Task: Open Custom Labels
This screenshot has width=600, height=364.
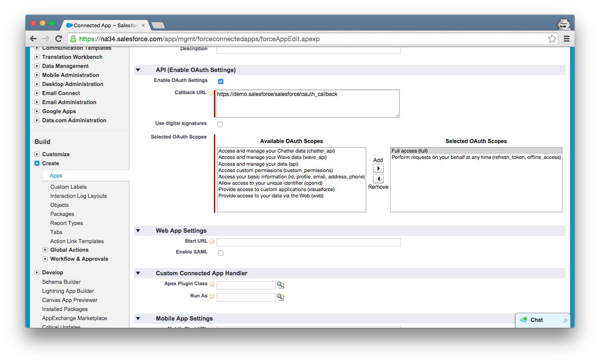Action: pos(68,187)
